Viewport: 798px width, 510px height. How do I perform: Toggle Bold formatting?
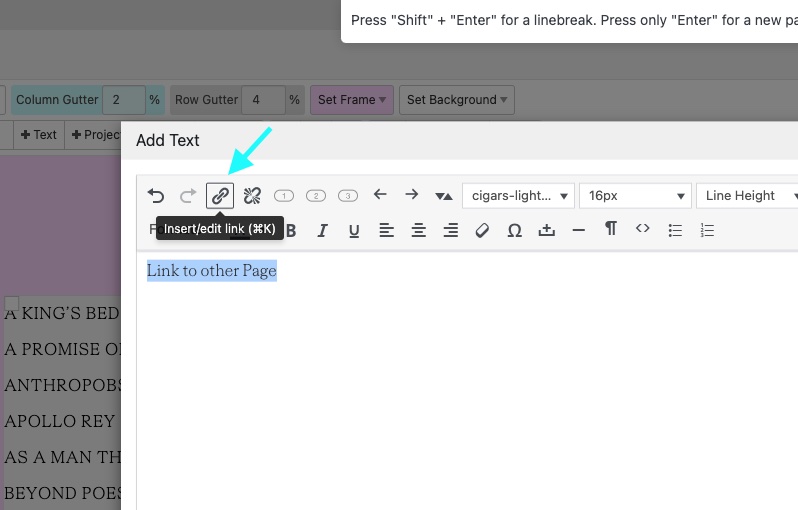[291, 231]
